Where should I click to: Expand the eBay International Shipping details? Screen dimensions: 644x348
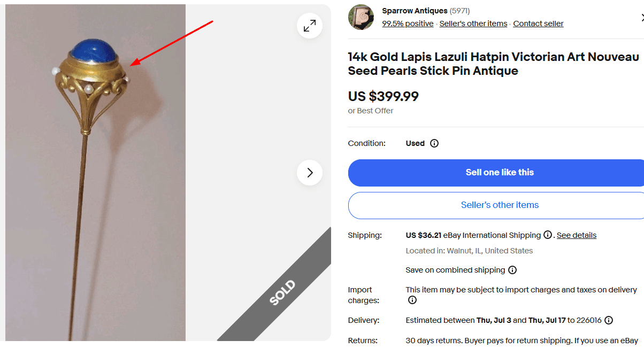click(x=576, y=235)
